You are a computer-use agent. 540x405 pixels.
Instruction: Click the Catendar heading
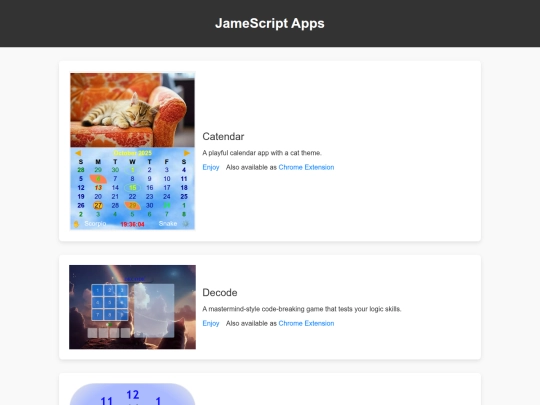(x=223, y=136)
